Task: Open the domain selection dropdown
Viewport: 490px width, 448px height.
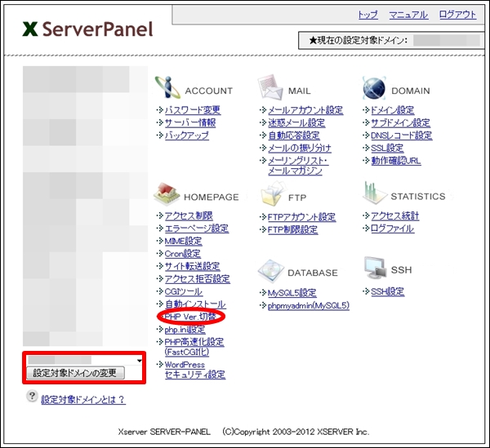Action: [84, 360]
